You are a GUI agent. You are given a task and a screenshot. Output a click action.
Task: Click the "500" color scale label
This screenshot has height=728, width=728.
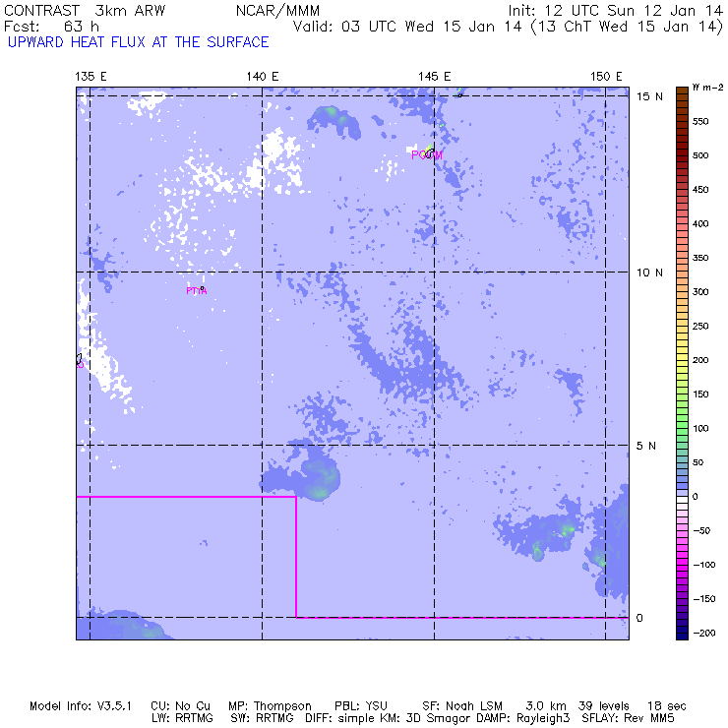coord(700,155)
